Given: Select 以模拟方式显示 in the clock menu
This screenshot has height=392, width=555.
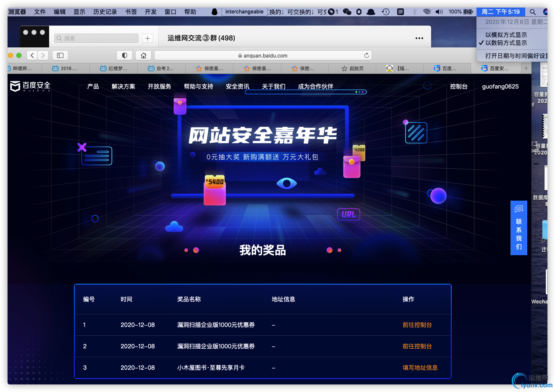Looking at the screenshot, I should pyautogui.click(x=506, y=35).
